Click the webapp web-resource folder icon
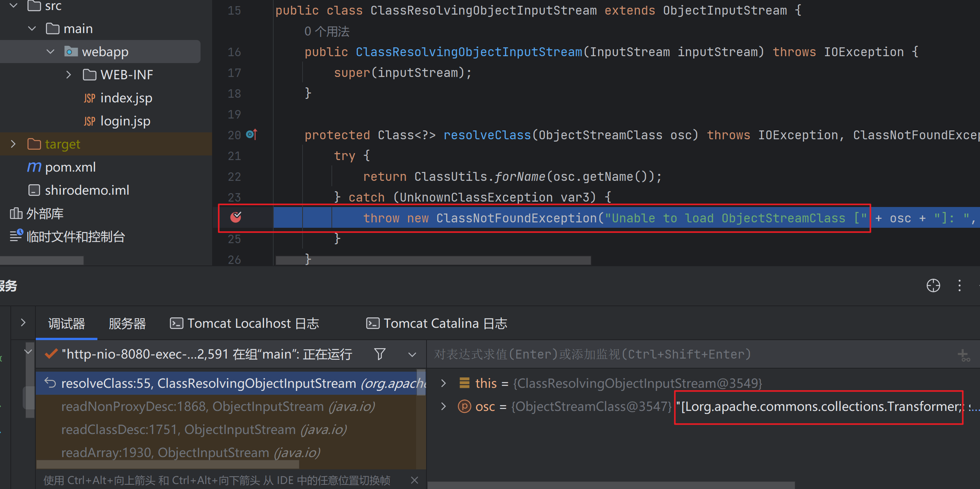The height and width of the screenshot is (489, 980). point(71,51)
